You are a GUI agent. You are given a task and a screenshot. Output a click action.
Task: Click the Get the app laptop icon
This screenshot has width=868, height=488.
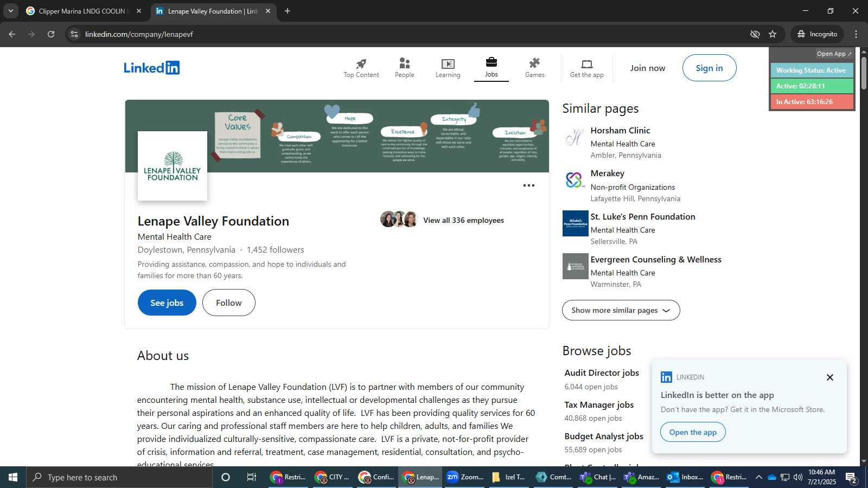point(587,64)
